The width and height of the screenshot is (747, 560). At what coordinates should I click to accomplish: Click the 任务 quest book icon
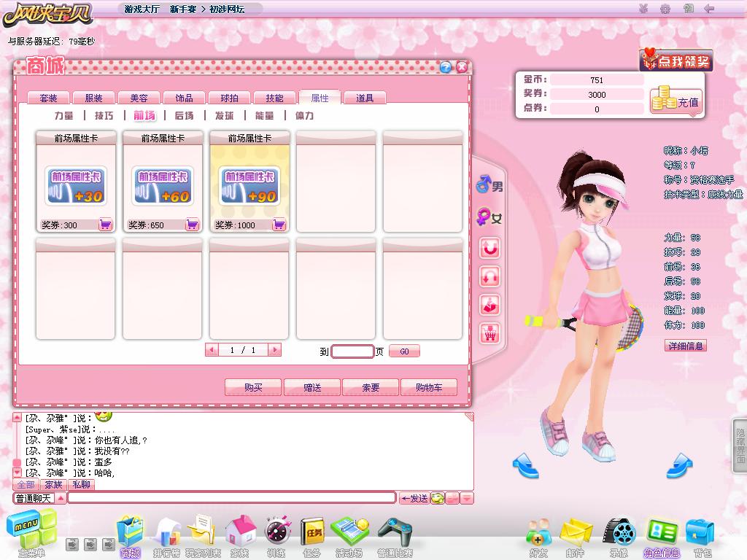click(x=312, y=536)
